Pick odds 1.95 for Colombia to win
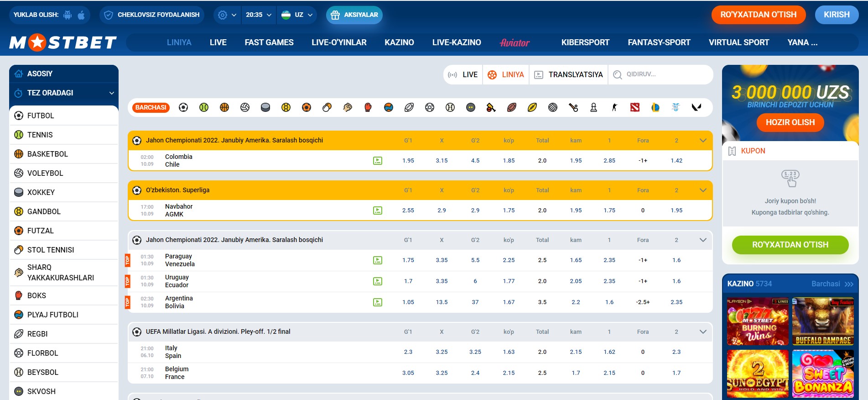Viewport: 868px width, 400px height. tap(408, 161)
